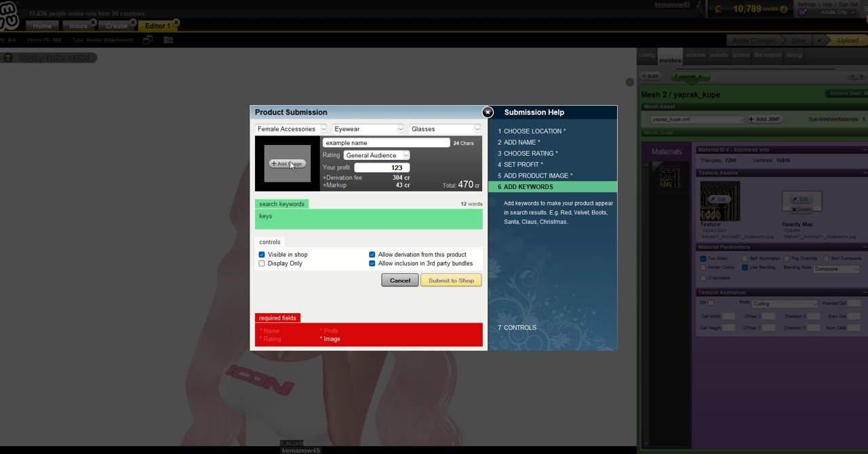Open the General Audience rating dropdown

point(376,155)
